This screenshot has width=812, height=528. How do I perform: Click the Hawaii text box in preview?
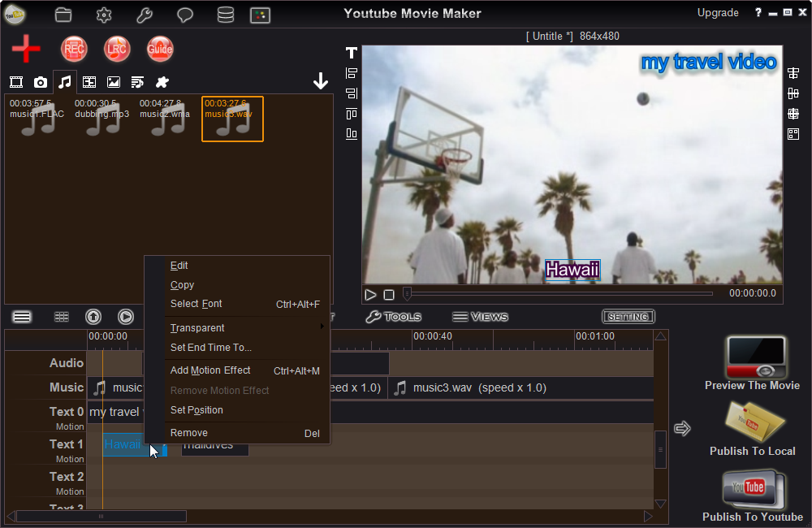point(572,270)
